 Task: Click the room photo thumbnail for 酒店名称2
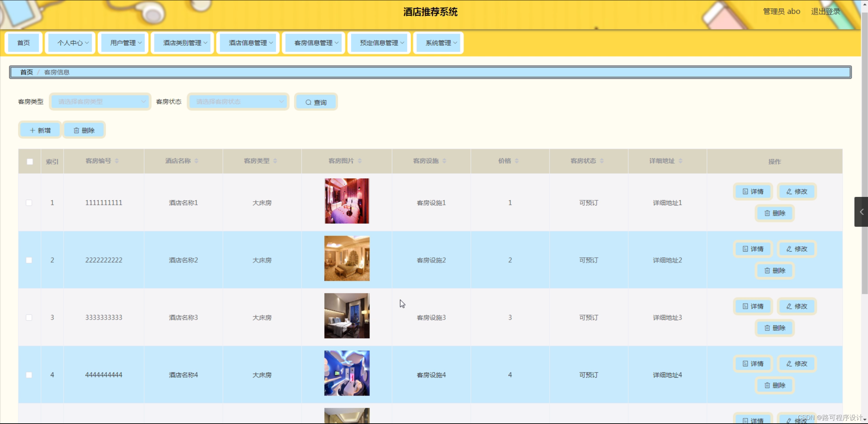click(x=346, y=258)
